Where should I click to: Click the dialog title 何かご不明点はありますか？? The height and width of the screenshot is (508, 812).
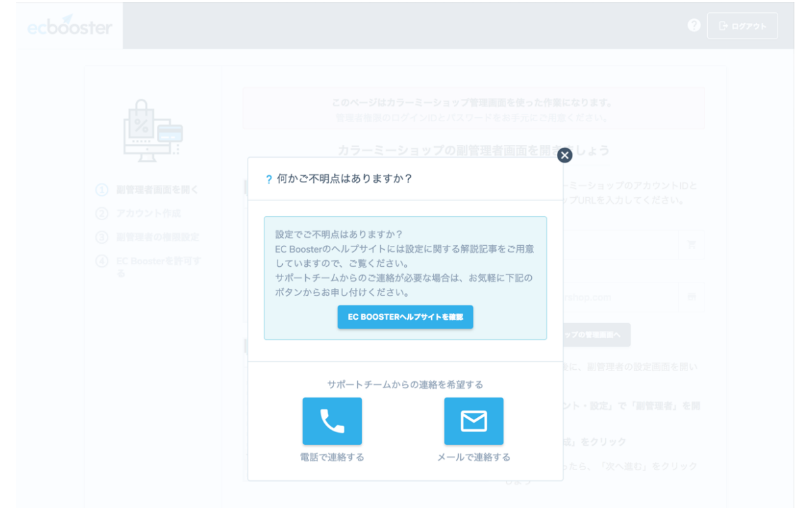coord(344,179)
